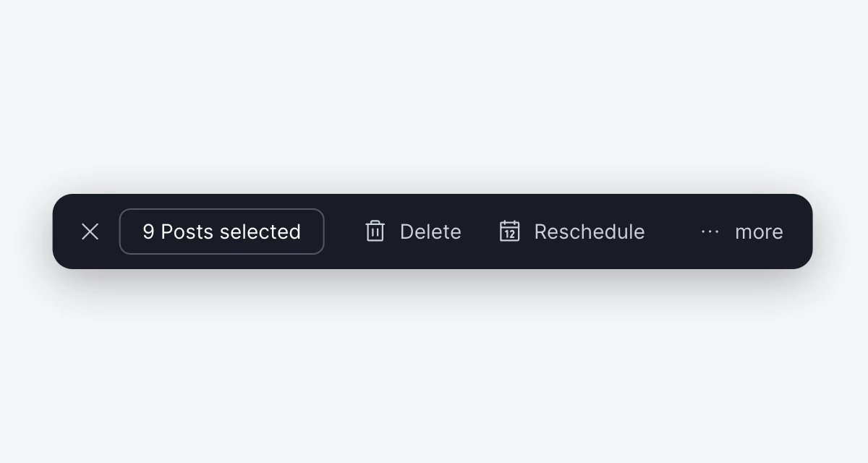
Task: Choose the Reschedule menu option
Action: [589, 231]
